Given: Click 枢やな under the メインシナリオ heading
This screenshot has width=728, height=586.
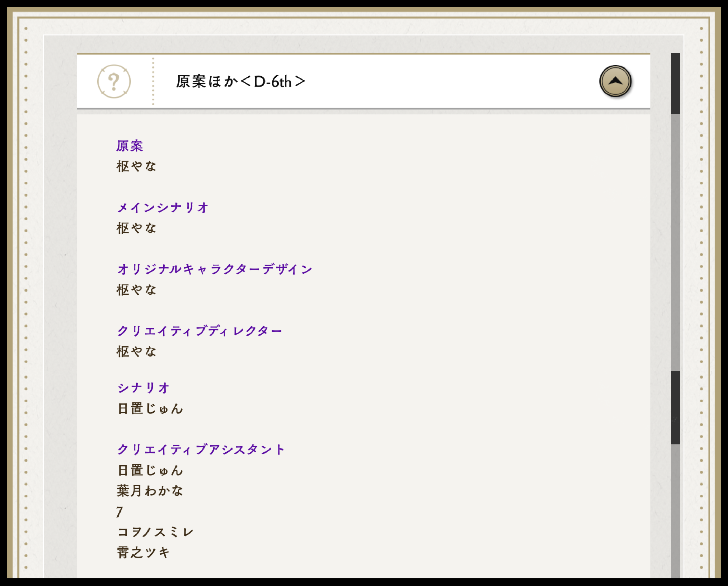Looking at the screenshot, I should (137, 228).
